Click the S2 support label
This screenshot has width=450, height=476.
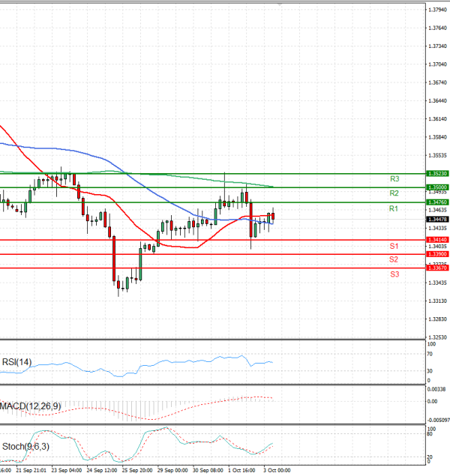tap(393, 259)
